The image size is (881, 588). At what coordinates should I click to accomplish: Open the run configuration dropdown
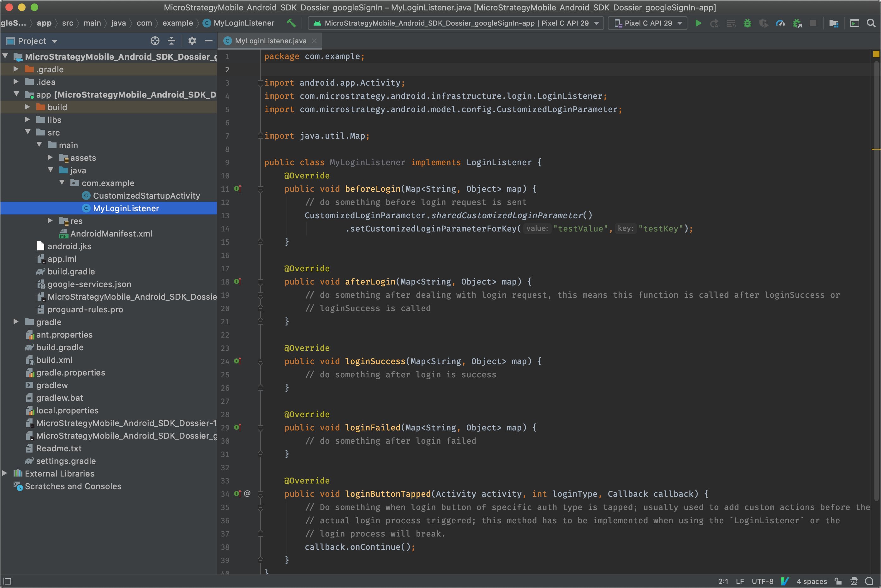pos(456,23)
